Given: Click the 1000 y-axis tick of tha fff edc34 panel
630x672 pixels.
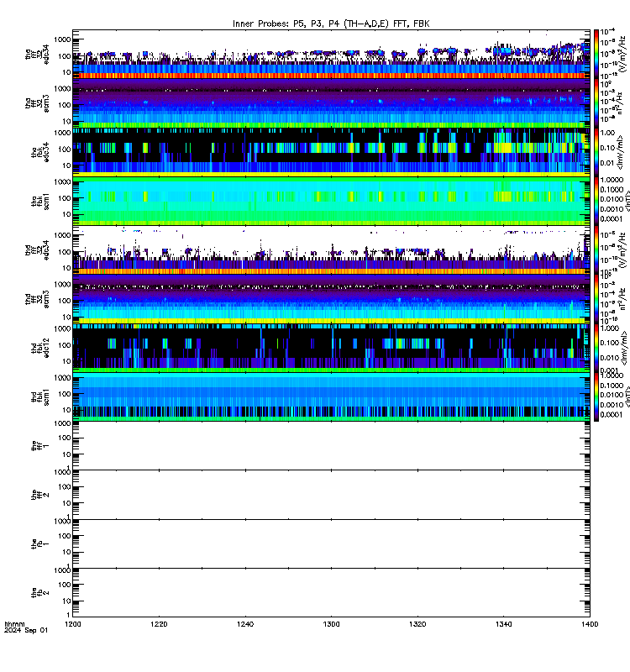Looking at the screenshot, I should tap(62, 39).
